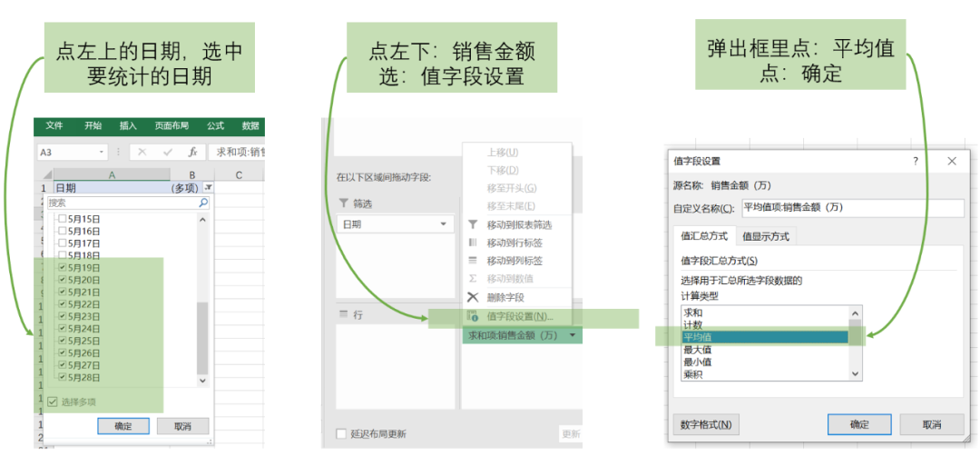
Task: Click the 自定义名称 text field
Action: [852, 208]
